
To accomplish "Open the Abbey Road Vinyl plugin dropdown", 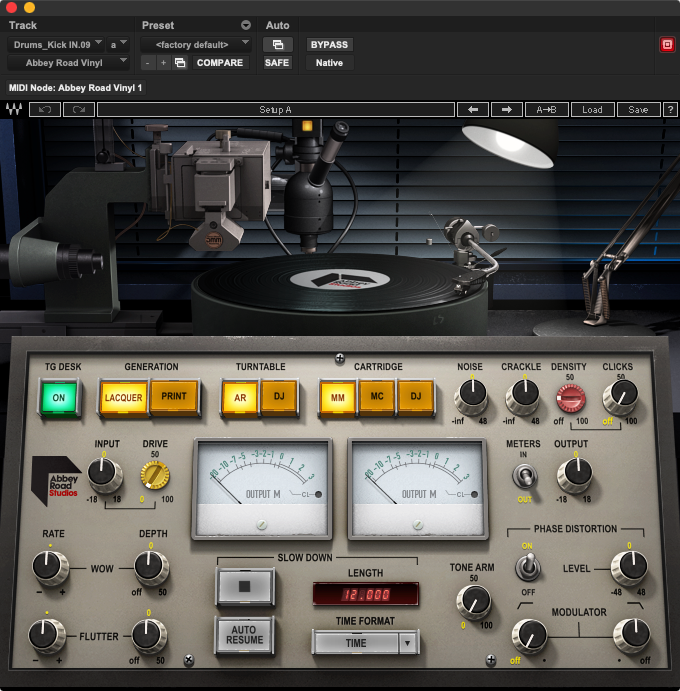I will (x=68, y=63).
